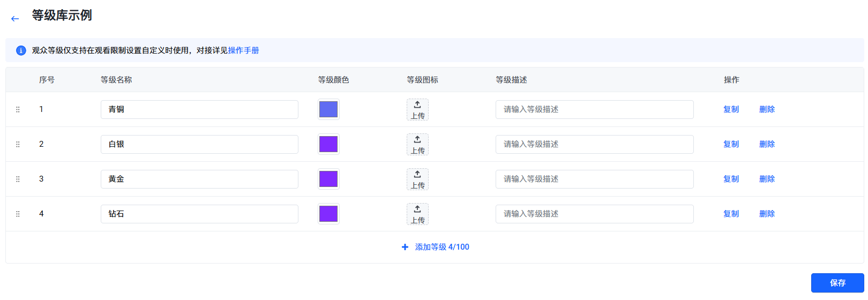Open the 操作手册 link
868x300 pixels.
244,50
